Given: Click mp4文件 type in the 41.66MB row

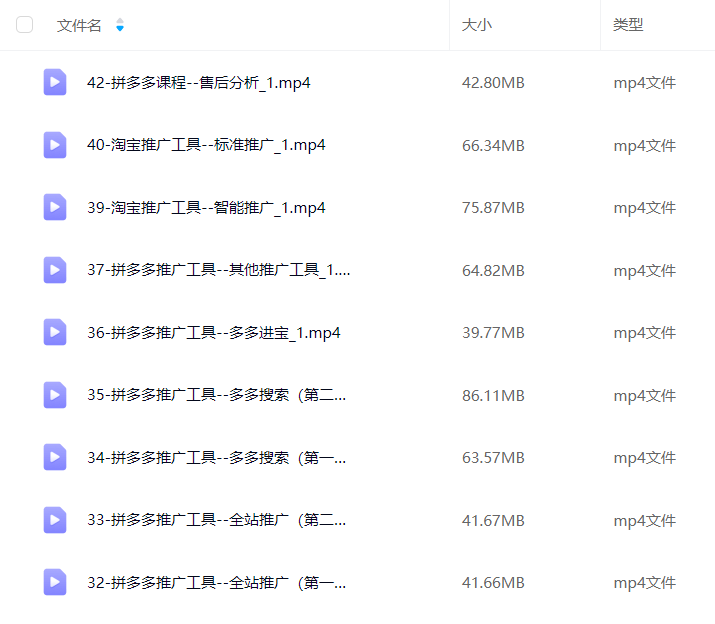Looking at the screenshot, I should [x=644, y=583].
